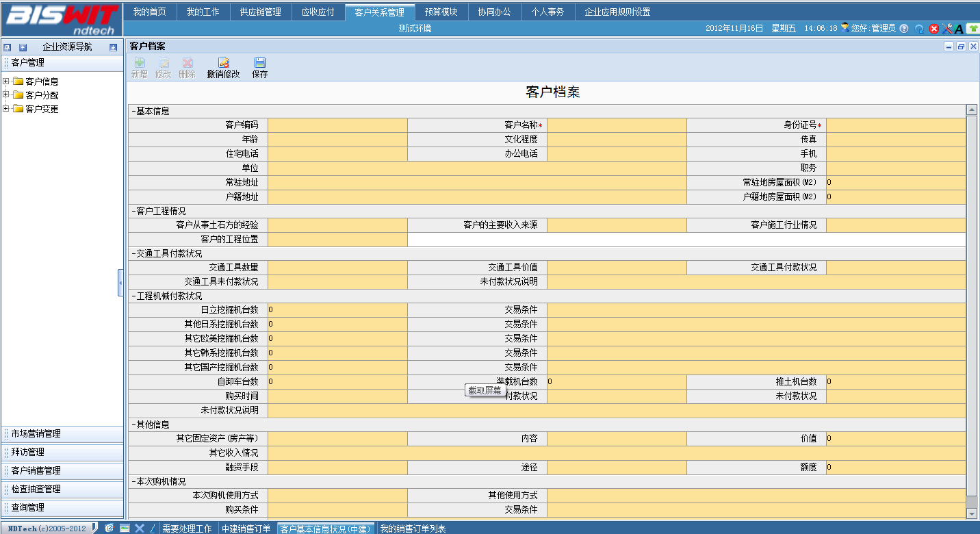Open the tools wrench icon in the top bar

pos(947,29)
